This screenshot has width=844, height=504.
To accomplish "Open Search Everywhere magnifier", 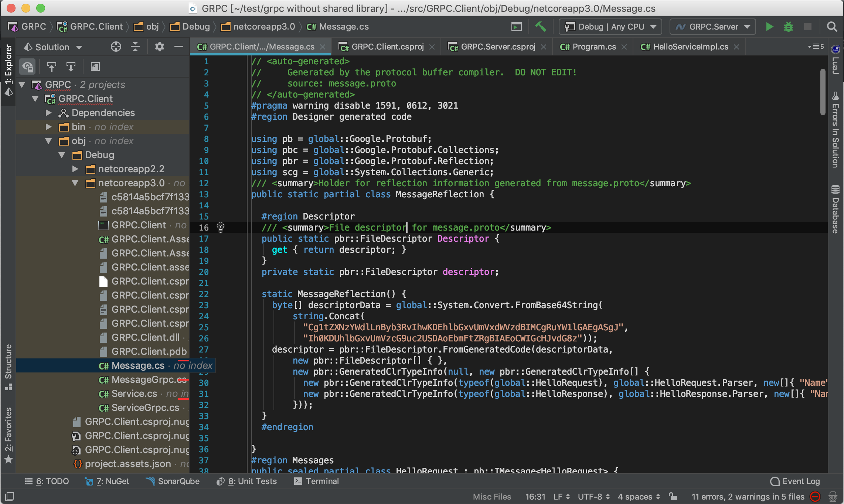I will coord(832,27).
